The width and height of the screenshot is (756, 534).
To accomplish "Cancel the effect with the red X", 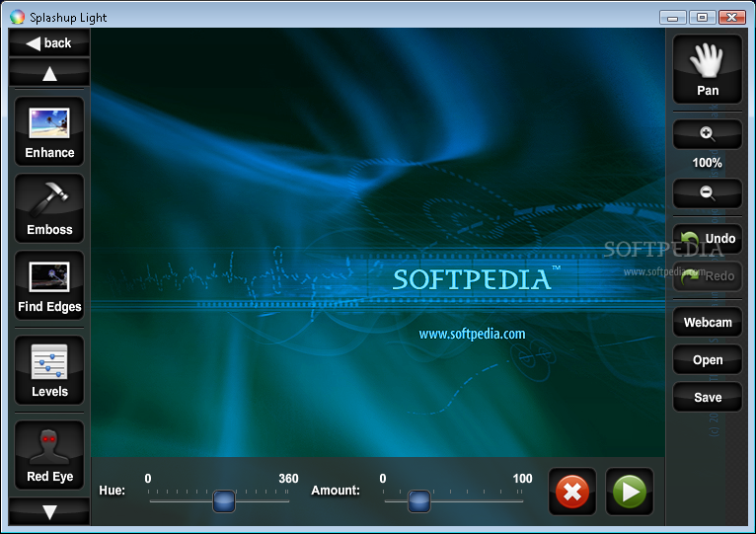I will pos(572,492).
